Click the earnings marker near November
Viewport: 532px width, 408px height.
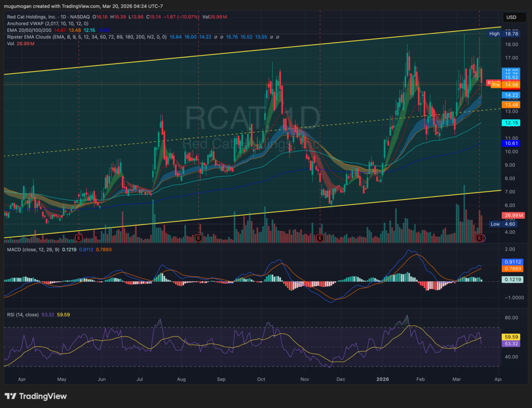(320, 238)
